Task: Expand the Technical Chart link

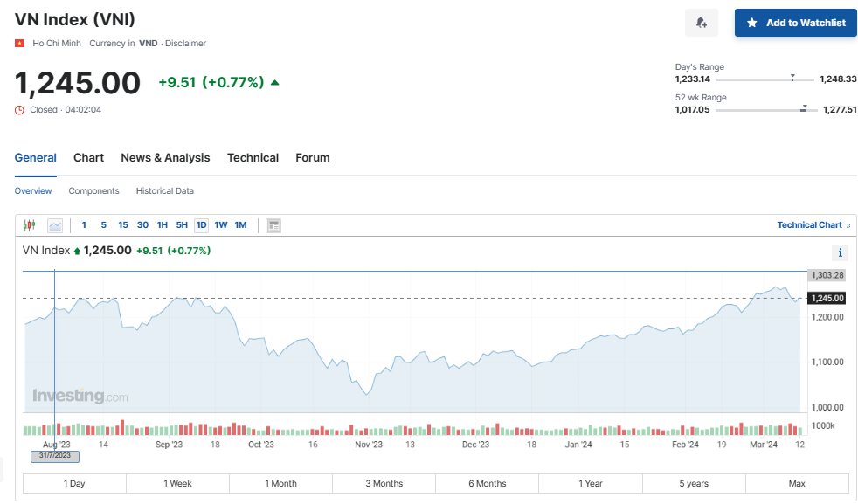Action: point(813,225)
